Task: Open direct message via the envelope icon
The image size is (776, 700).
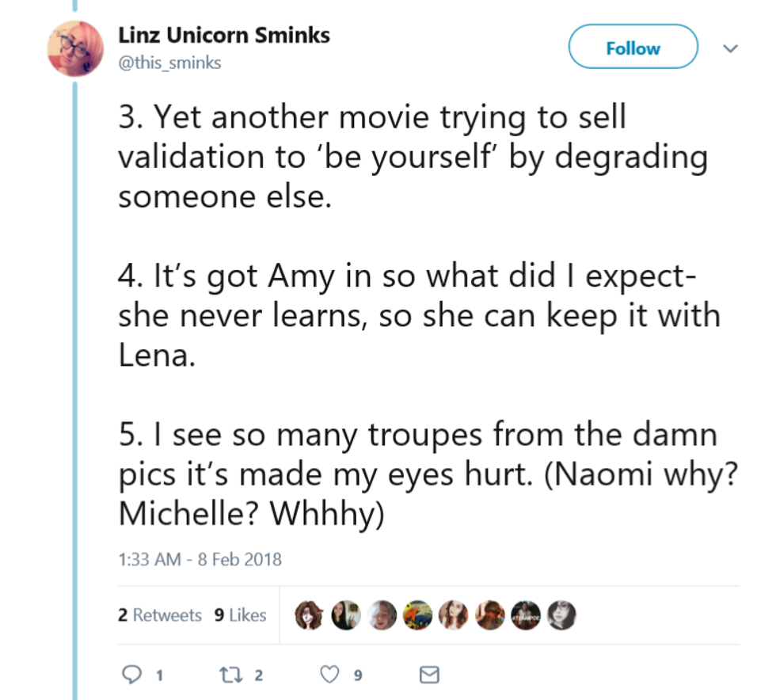Action: coord(429,674)
